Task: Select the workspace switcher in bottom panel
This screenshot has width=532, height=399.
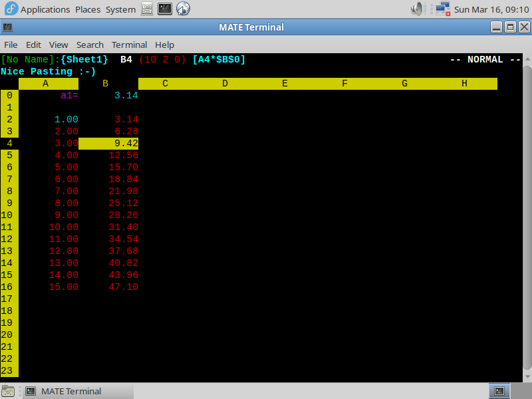Action: coord(499,391)
